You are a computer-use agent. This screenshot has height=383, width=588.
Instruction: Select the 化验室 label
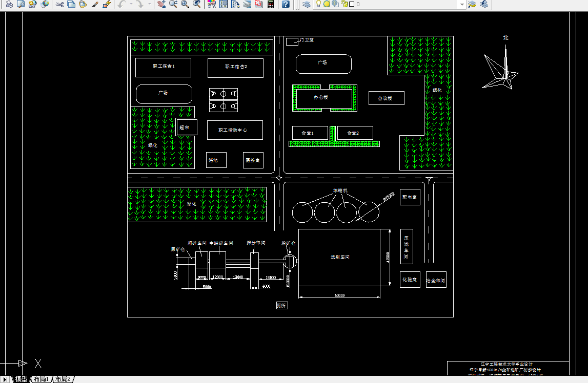coord(410,280)
